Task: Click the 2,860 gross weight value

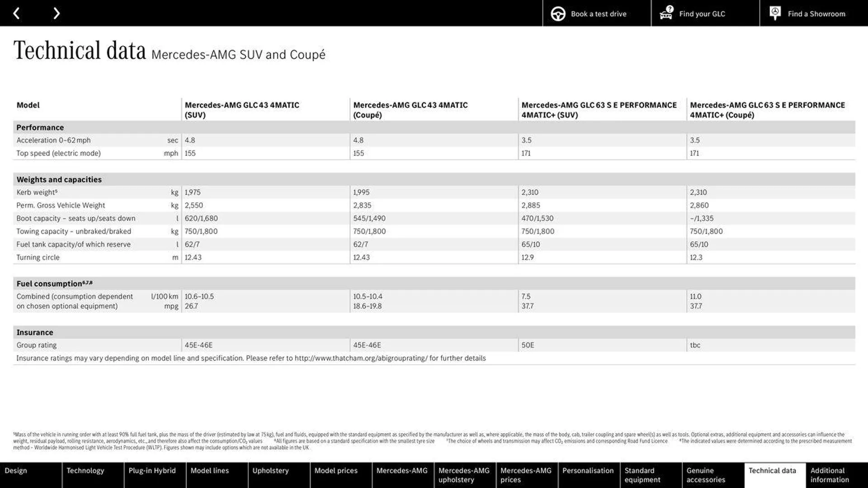Action: [x=699, y=205]
